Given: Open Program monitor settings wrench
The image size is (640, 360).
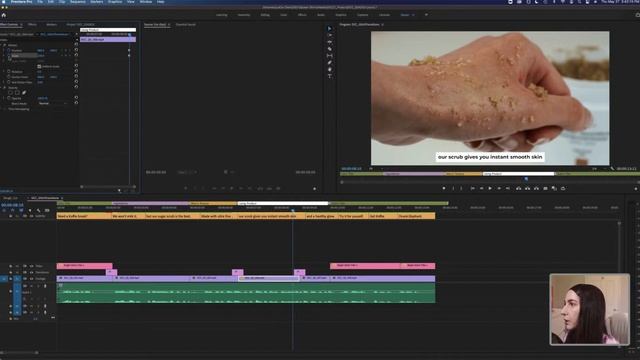Looking at the screenshot, I should (612, 168).
